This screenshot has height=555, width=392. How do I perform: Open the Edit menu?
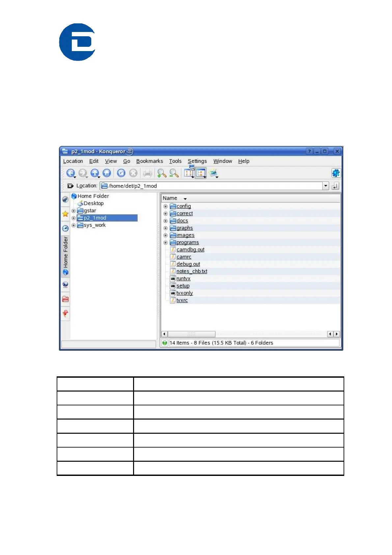[94, 161]
